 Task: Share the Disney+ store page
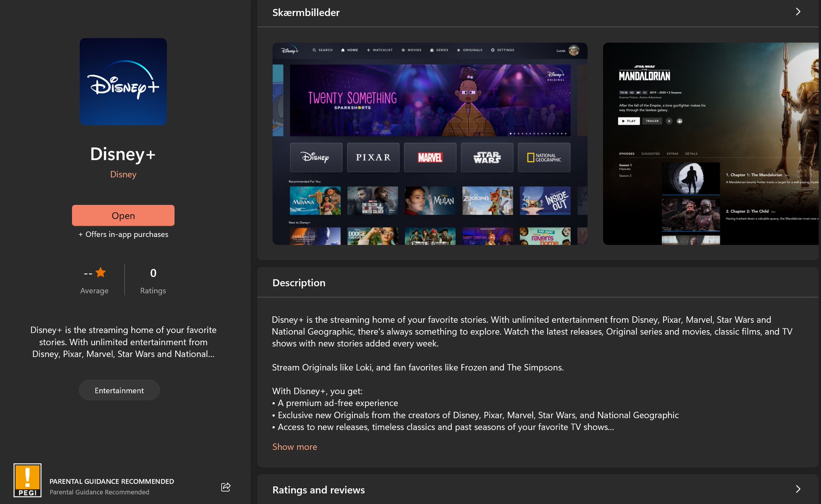[226, 487]
